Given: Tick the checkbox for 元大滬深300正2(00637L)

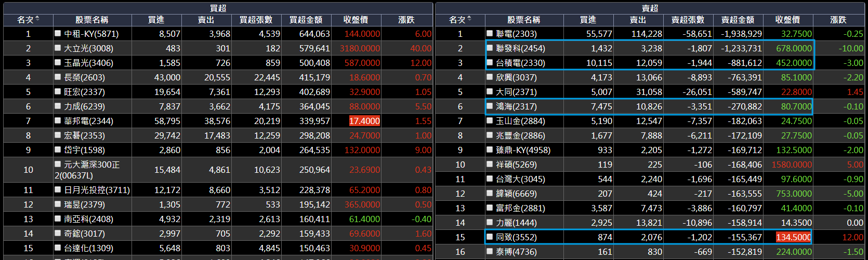Looking at the screenshot, I should pyautogui.click(x=58, y=164).
